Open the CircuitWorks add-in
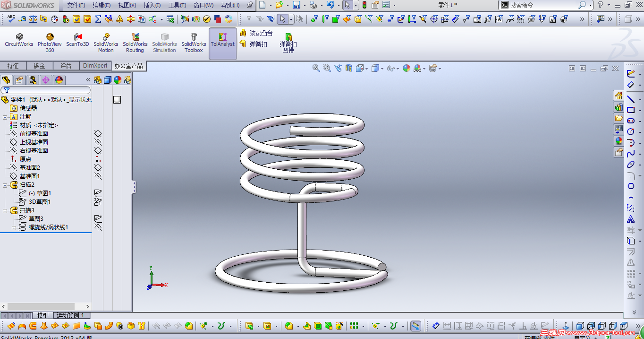Viewport: 644px width, 339px height. coord(19,40)
